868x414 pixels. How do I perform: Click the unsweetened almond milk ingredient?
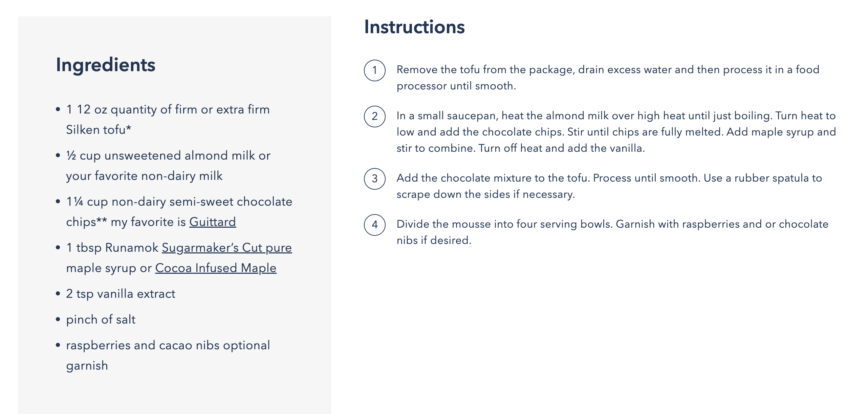tap(168, 166)
